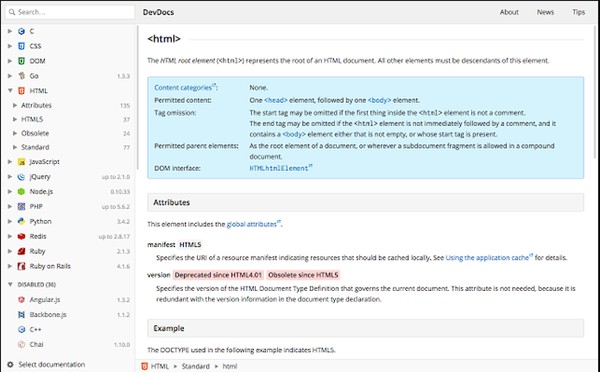Click the HTML5 badge beside manifest
The image size is (600, 372).
[190, 245]
